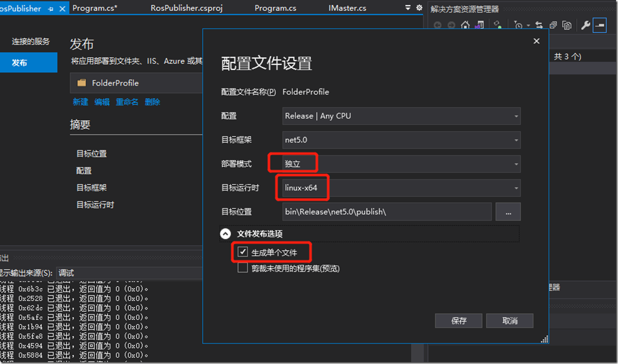Screen dimensions: 618x364
Task: Open the deployment mode dropdown showing 独立
Action: point(401,164)
